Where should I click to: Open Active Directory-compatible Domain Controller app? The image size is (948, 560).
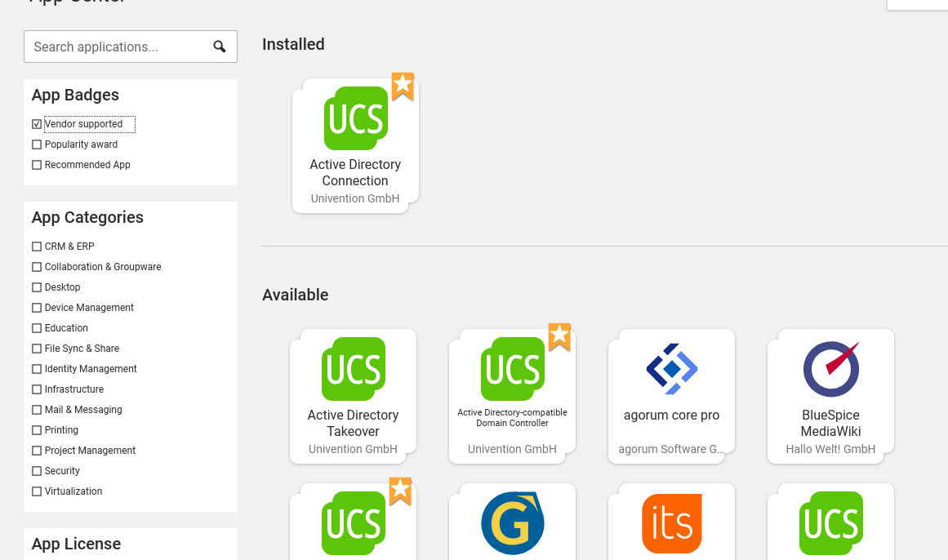pos(512,396)
